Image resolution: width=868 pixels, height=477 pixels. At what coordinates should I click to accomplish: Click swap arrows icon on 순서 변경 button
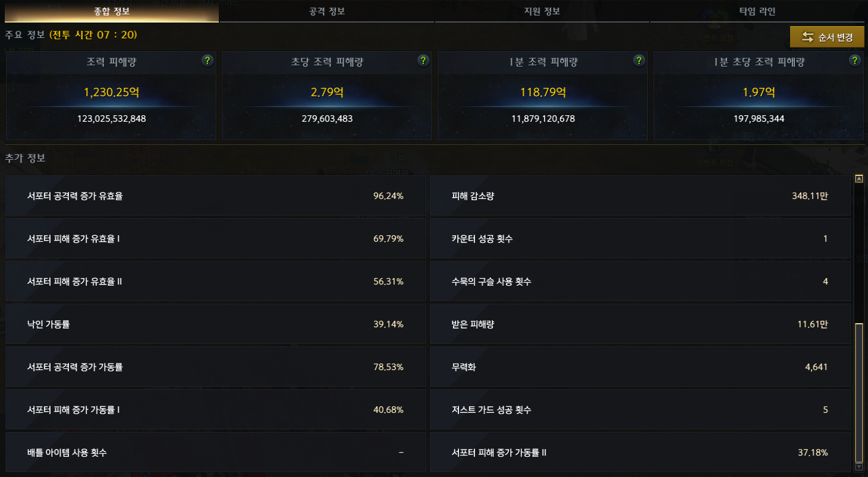(807, 37)
